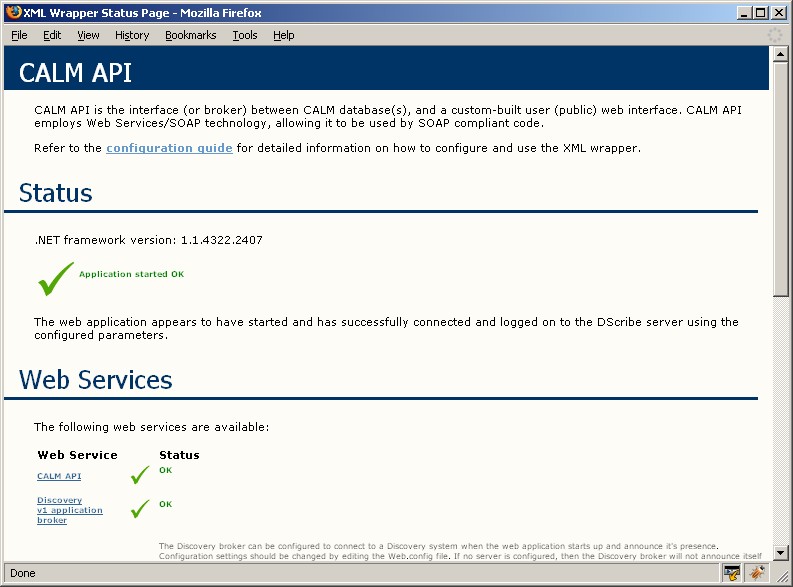The image size is (793, 587).
Task: Open the Edit menu
Action: tap(52, 35)
